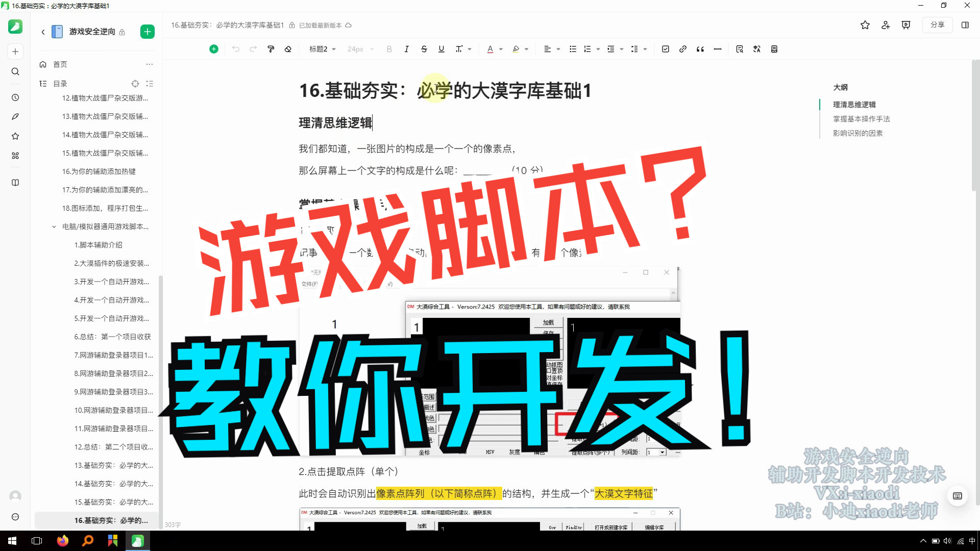Click the Yuque logo in the left rail
The image size is (980, 551).
click(15, 27)
